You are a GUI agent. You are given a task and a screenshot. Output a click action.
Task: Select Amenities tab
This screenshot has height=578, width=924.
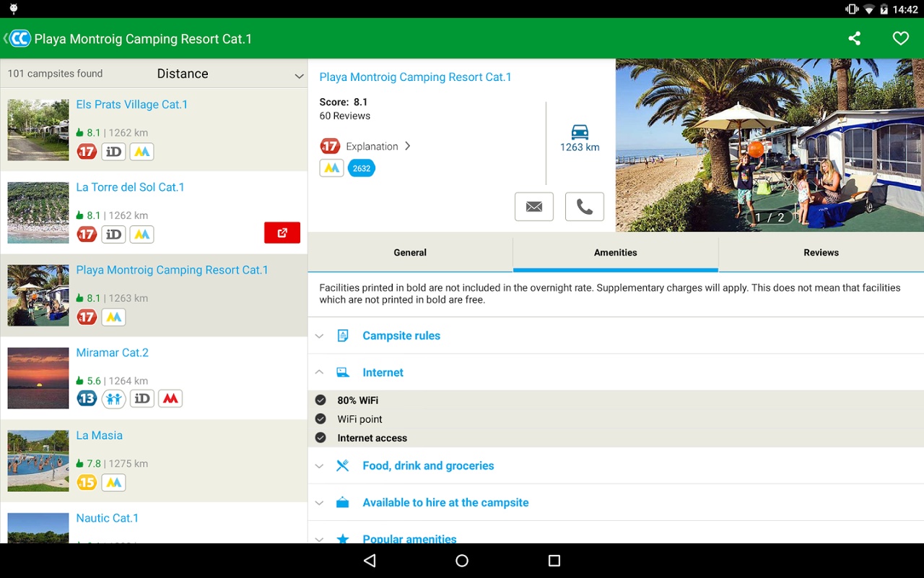(x=616, y=252)
